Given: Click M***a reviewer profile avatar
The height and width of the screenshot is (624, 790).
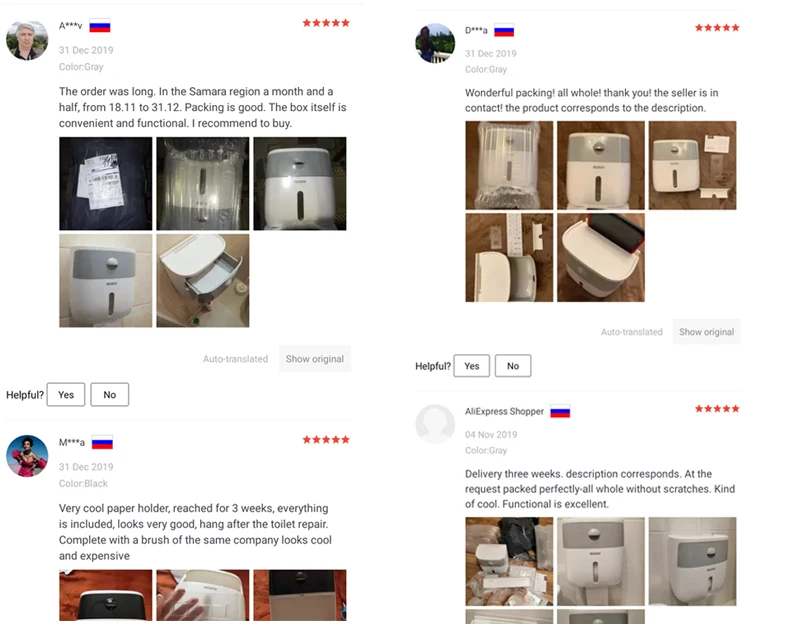Looking at the screenshot, I should point(27,456).
